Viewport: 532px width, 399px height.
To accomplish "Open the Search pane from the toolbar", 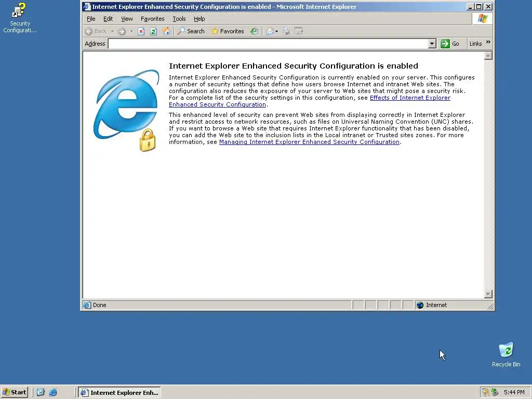I will pos(191,31).
